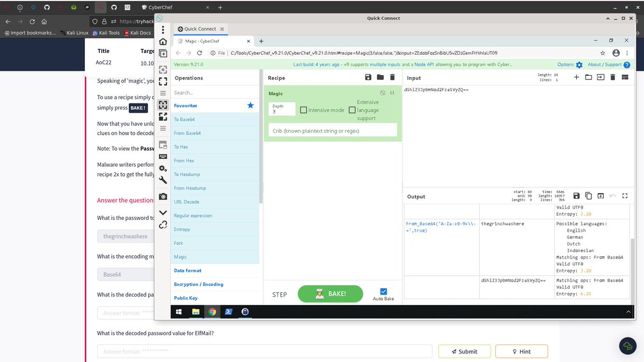Select the To Hex operation
The width and height of the screenshot is (644, 362).
point(215,146)
